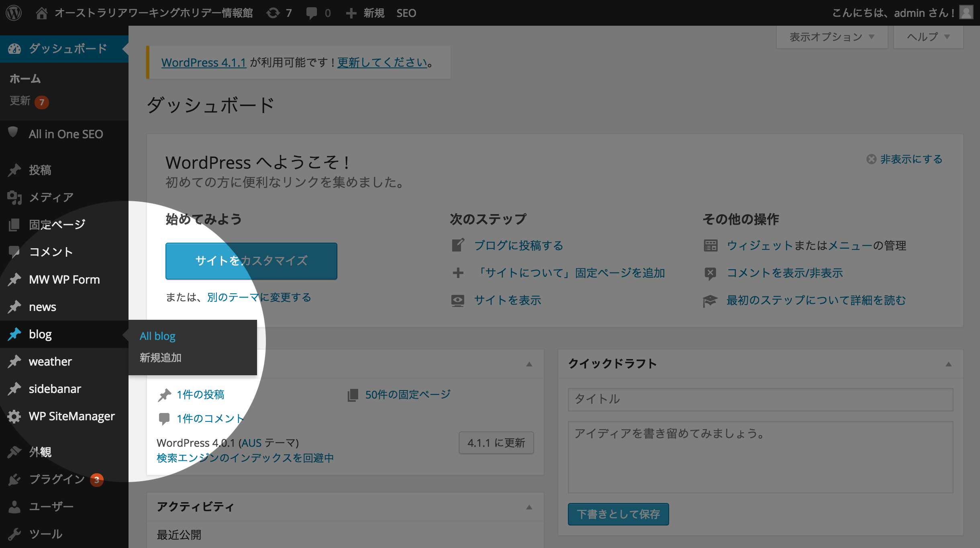Click 検索エンジンのインデックスを回避中 link
The width and height of the screenshot is (980, 548).
(245, 458)
